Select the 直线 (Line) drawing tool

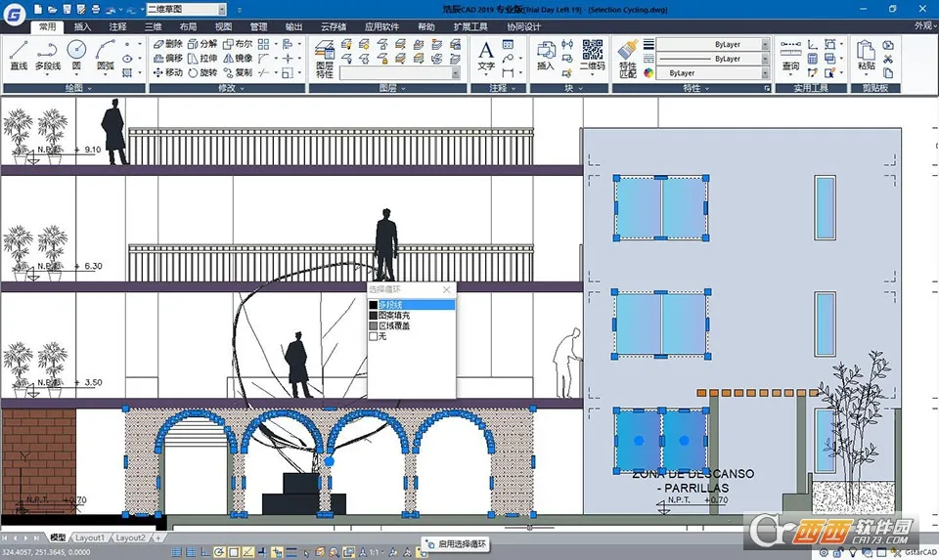point(19,54)
